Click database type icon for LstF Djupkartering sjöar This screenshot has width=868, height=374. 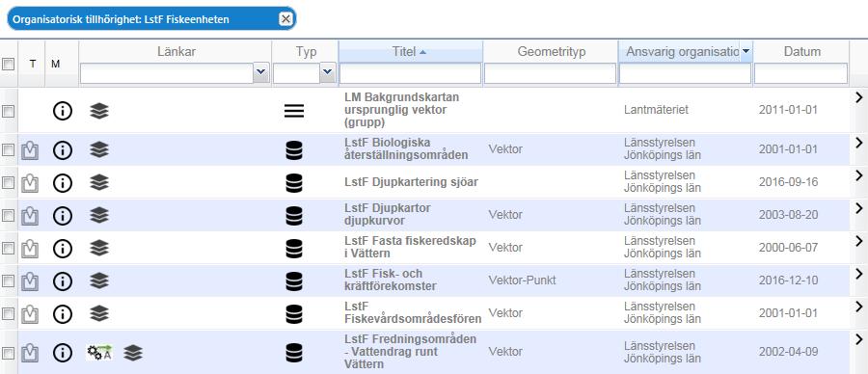pos(294,182)
